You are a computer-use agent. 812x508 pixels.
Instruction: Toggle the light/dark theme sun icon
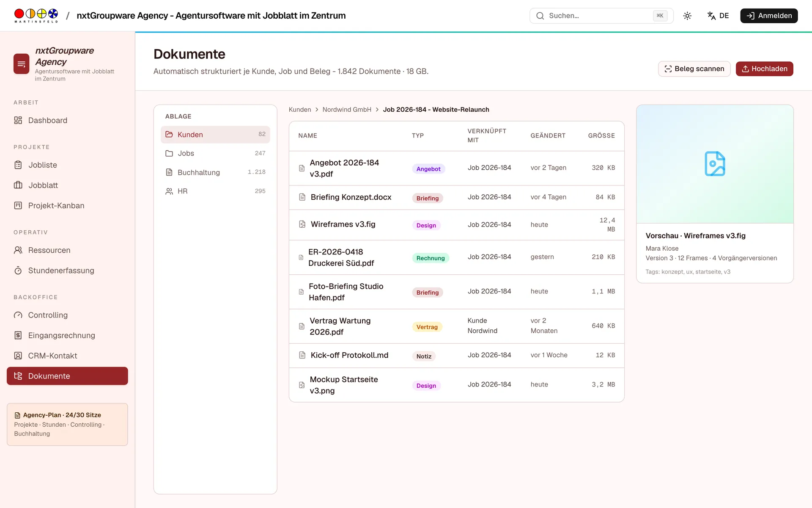[687, 16]
